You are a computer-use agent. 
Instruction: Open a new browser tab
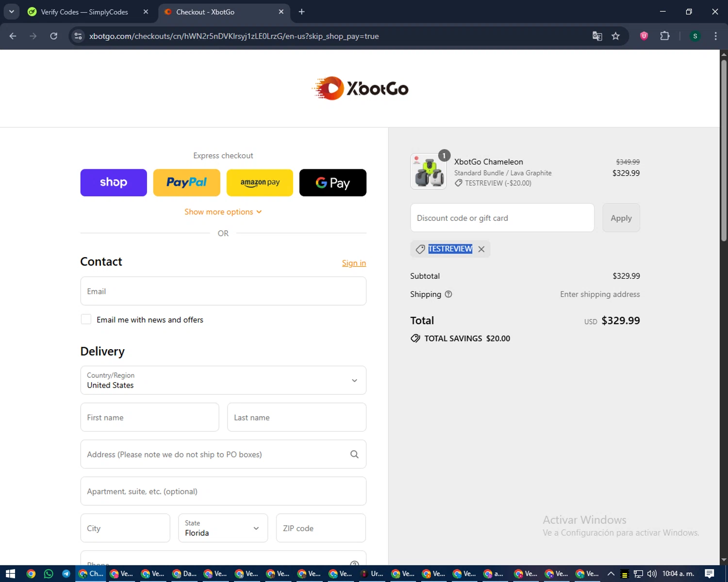point(301,12)
